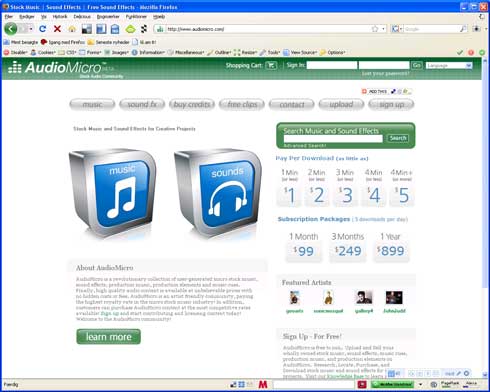Open the Language dropdown in the site header
This screenshot has width=490, height=392.
coord(449,66)
